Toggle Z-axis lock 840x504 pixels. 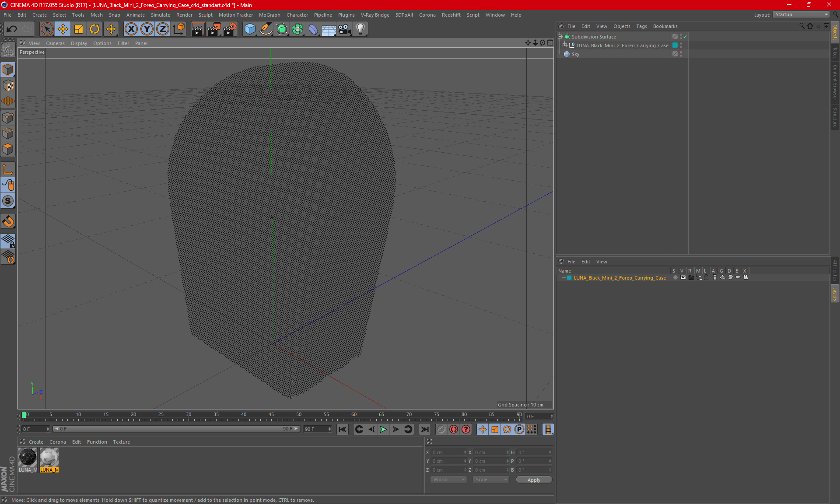point(163,29)
